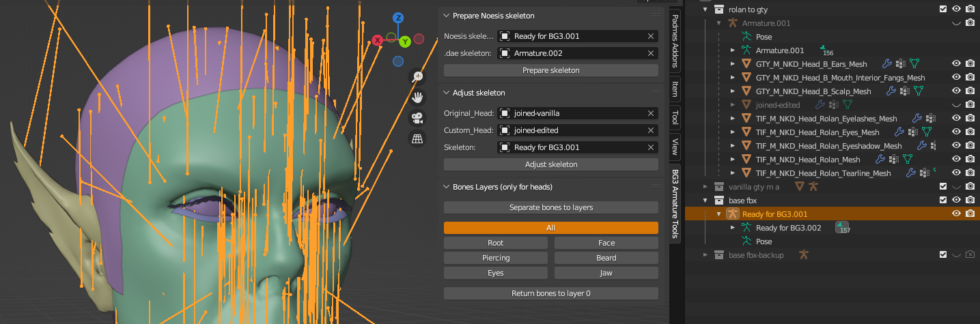Click Separate bones to layers button

pos(551,207)
